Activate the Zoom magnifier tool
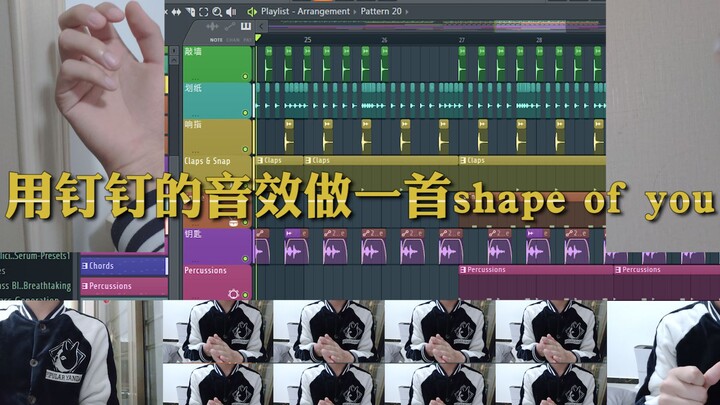This screenshot has width=720, height=405. tap(217, 12)
